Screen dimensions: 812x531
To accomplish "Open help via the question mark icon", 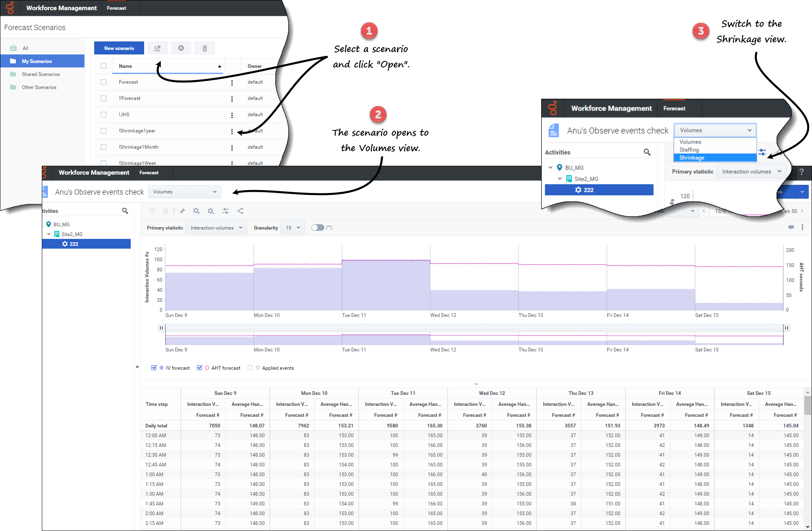I will point(801,172).
